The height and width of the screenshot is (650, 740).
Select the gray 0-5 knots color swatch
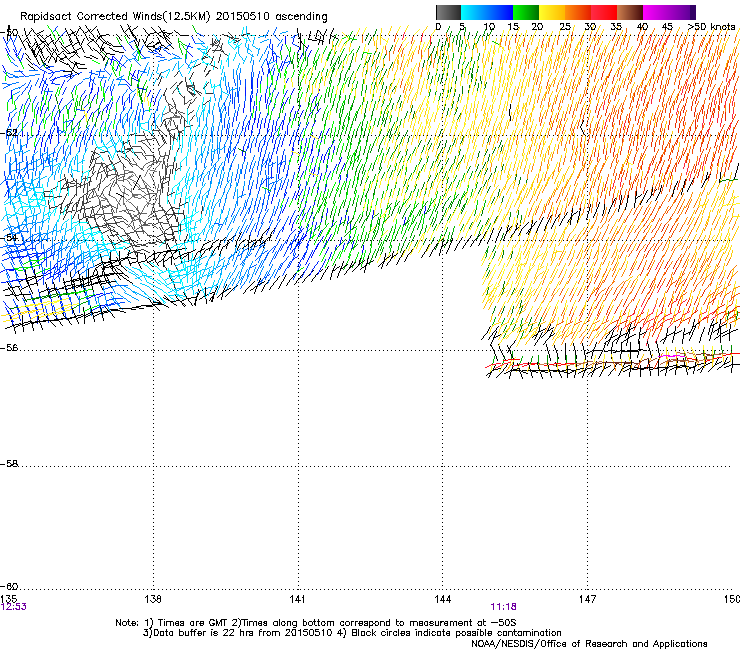448,12
